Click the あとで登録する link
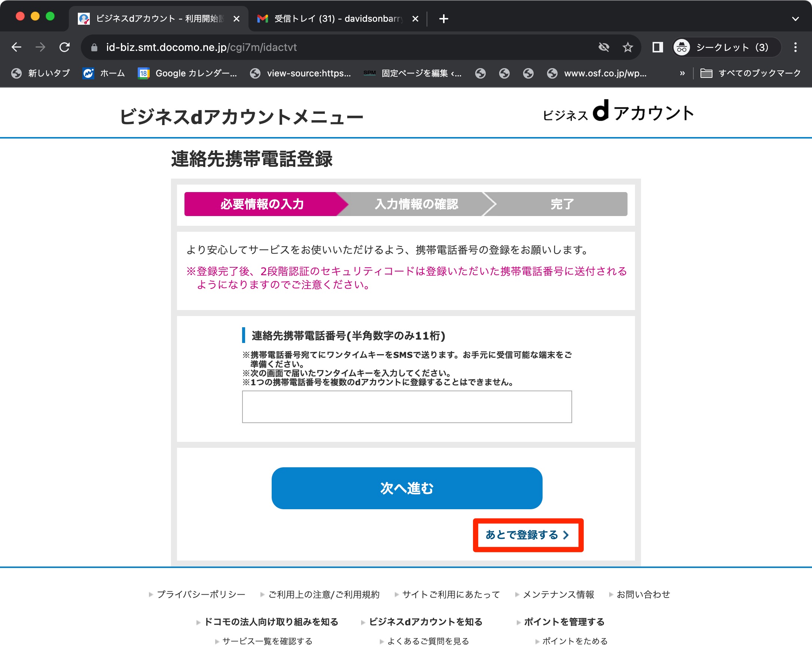 [527, 535]
